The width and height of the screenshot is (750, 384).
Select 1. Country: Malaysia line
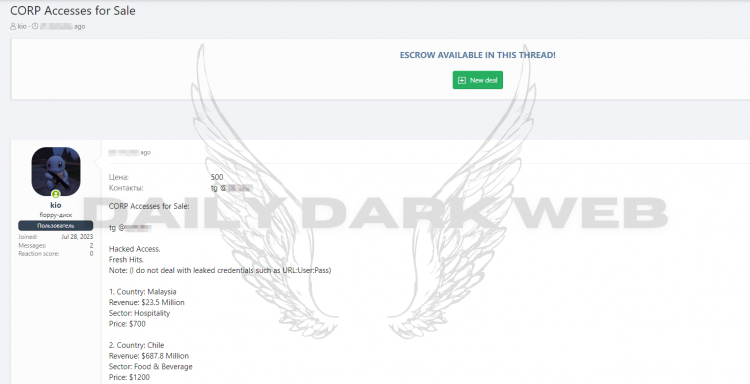(143, 292)
